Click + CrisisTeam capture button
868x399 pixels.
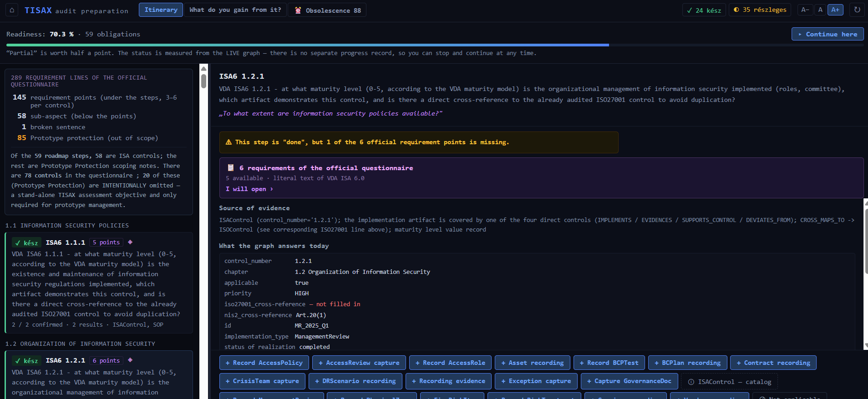point(262,381)
